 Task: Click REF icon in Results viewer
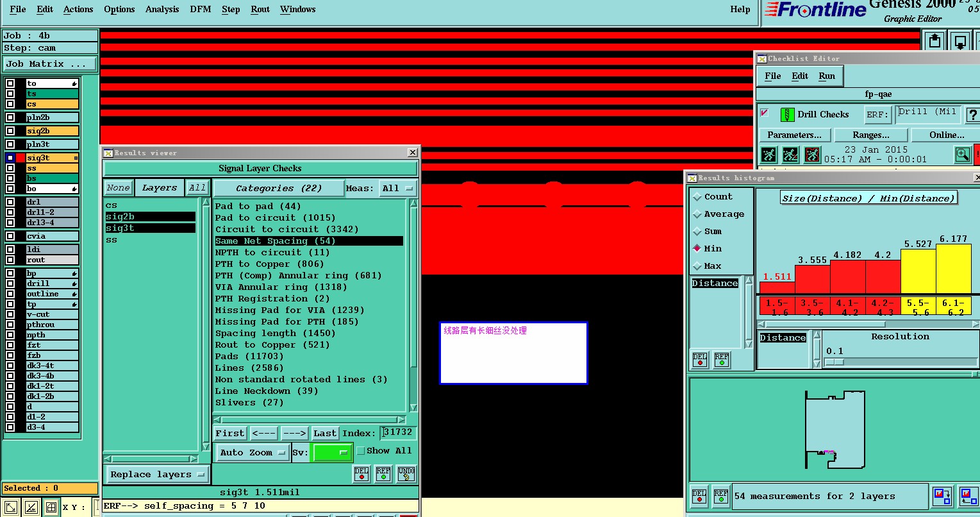pyautogui.click(x=383, y=474)
